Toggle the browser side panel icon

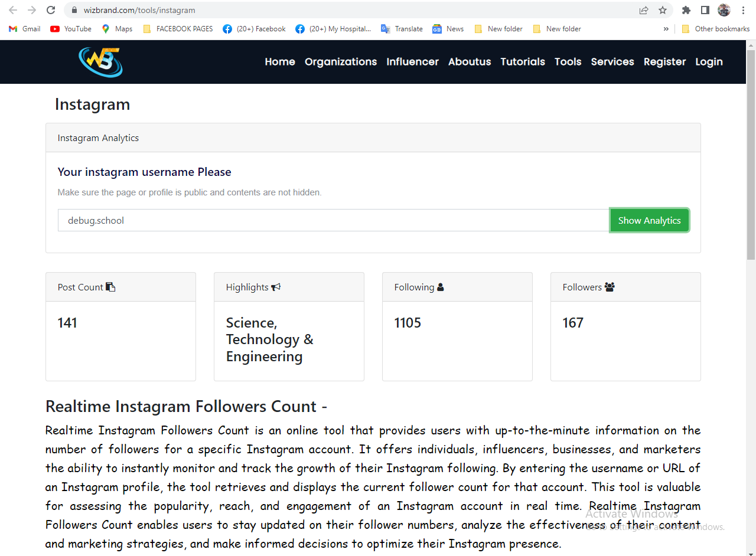(705, 10)
